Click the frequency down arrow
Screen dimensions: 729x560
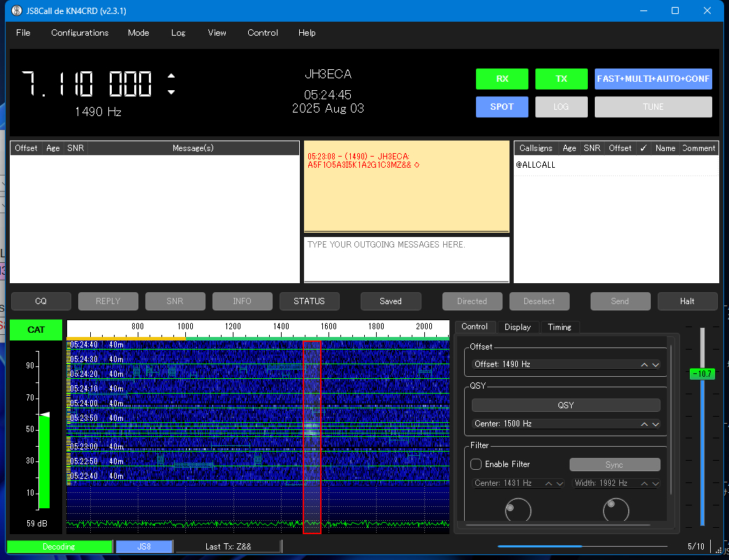(171, 92)
